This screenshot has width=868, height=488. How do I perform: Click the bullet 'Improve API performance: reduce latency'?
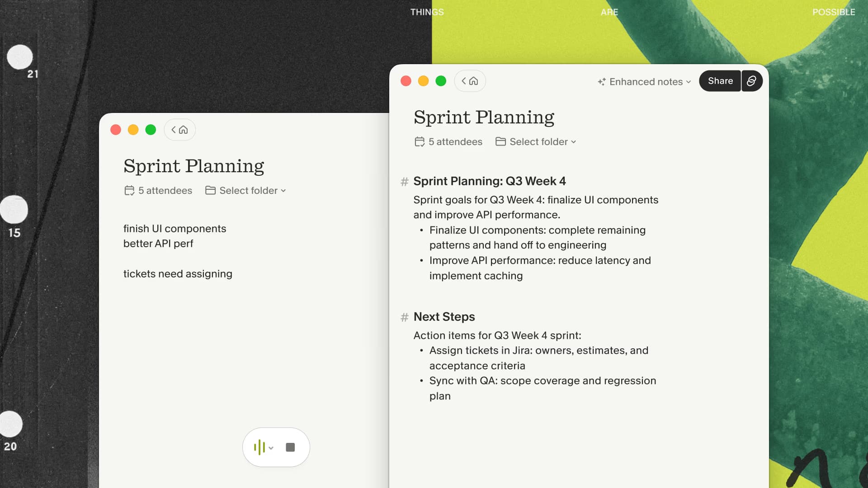[x=540, y=268]
